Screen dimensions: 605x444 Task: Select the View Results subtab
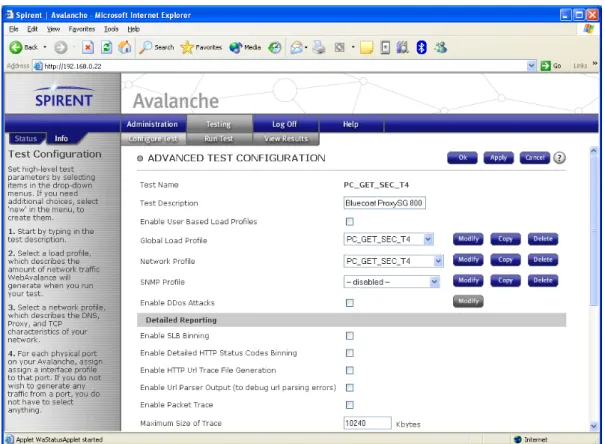[286, 139]
